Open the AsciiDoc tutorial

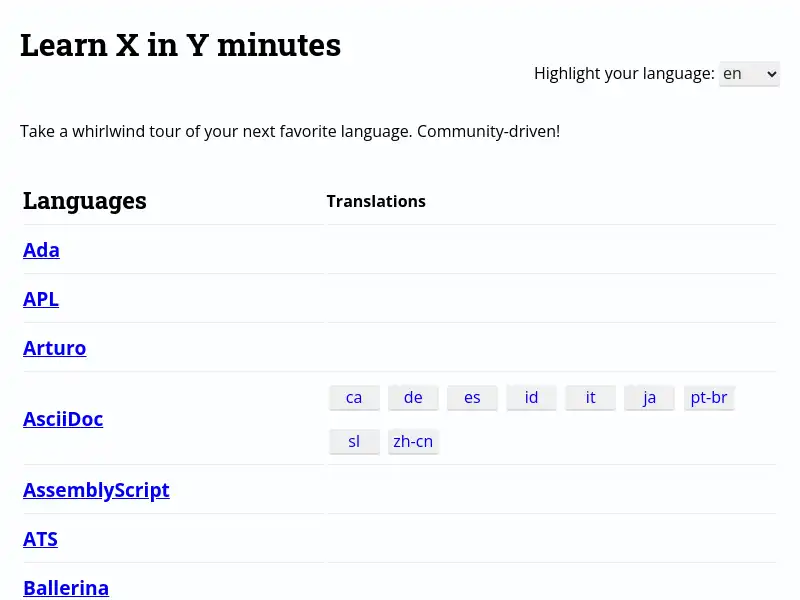pos(63,419)
